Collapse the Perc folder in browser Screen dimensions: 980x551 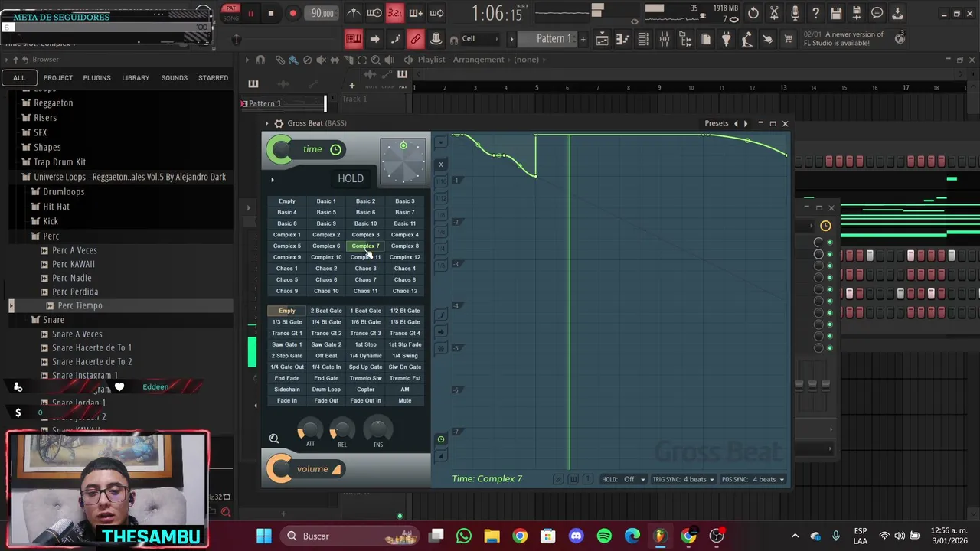(x=51, y=236)
